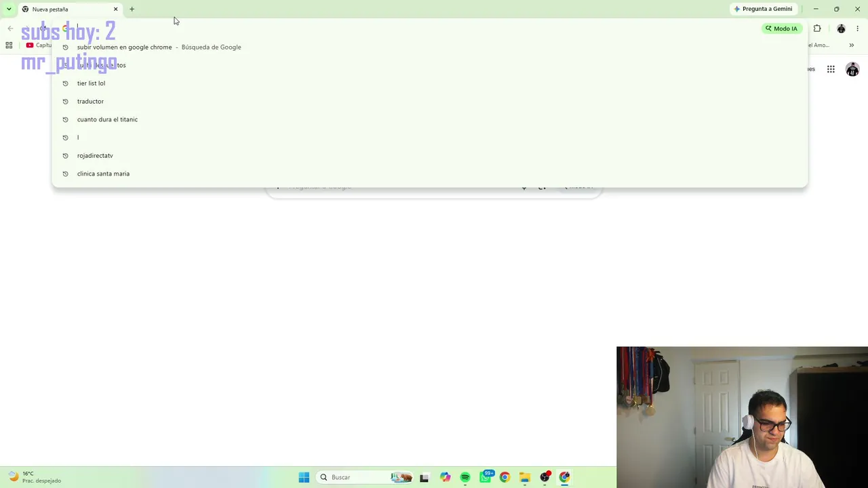Open the bookmarks bar apps grid icon
Screen dimensions: 868x488
[9, 45]
